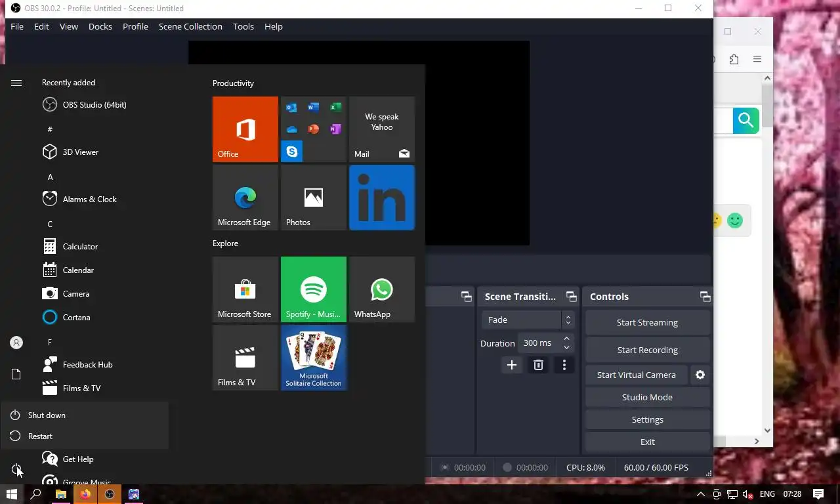Open OBS File menu
This screenshot has height=504, width=840.
(x=17, y=26)
